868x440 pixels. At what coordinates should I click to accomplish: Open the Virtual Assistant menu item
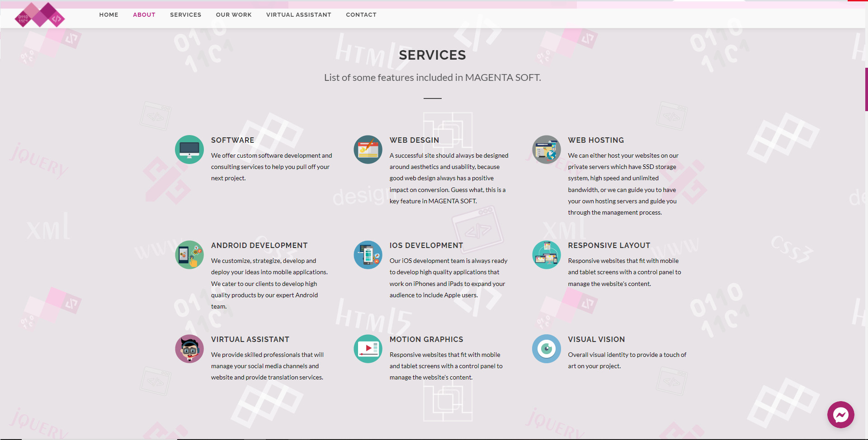pos(299,15)
